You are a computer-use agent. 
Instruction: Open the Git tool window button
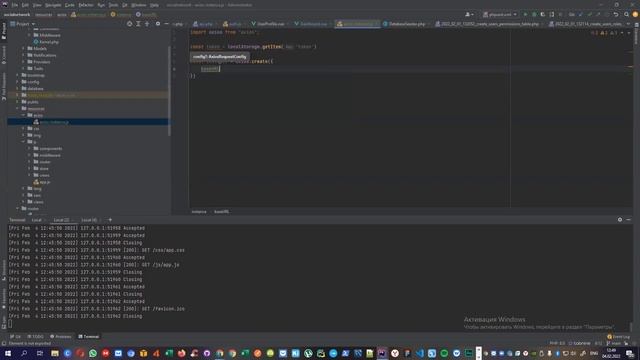16,337
